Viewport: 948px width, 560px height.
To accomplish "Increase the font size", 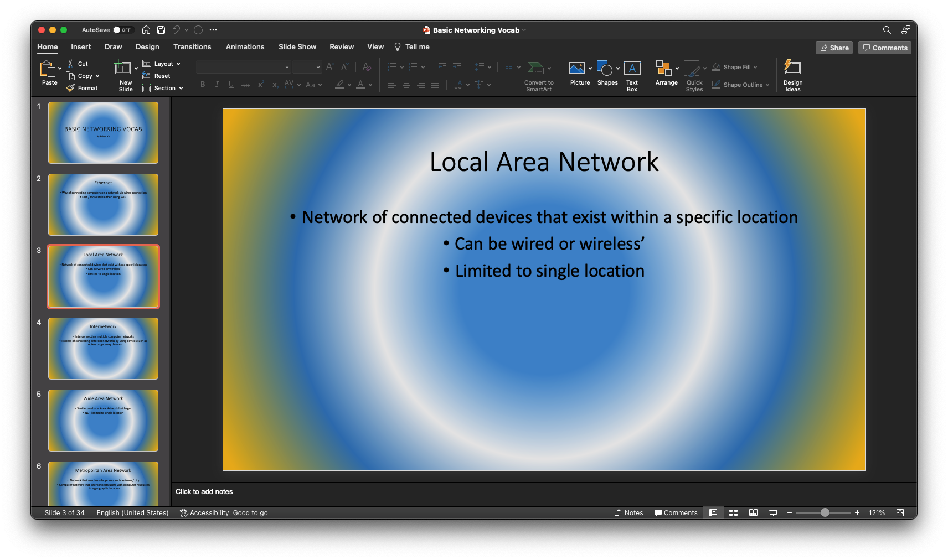I will 330,67.
